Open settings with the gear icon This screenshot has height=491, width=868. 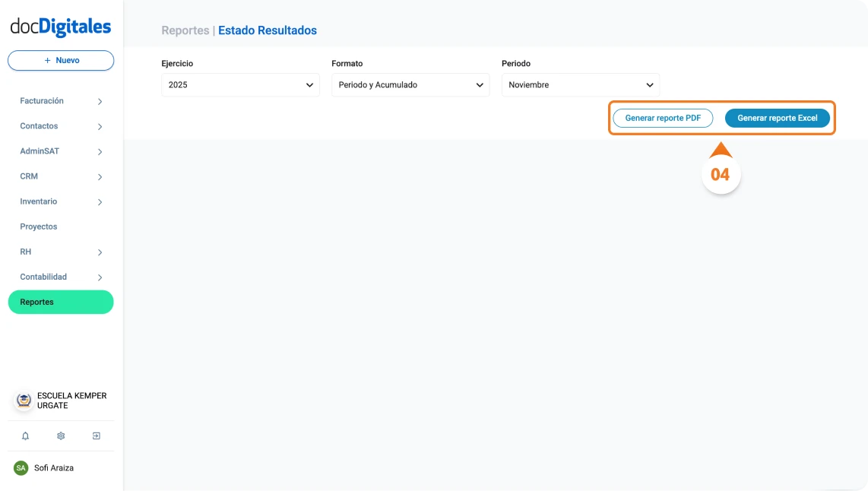[x=61, y=436]
